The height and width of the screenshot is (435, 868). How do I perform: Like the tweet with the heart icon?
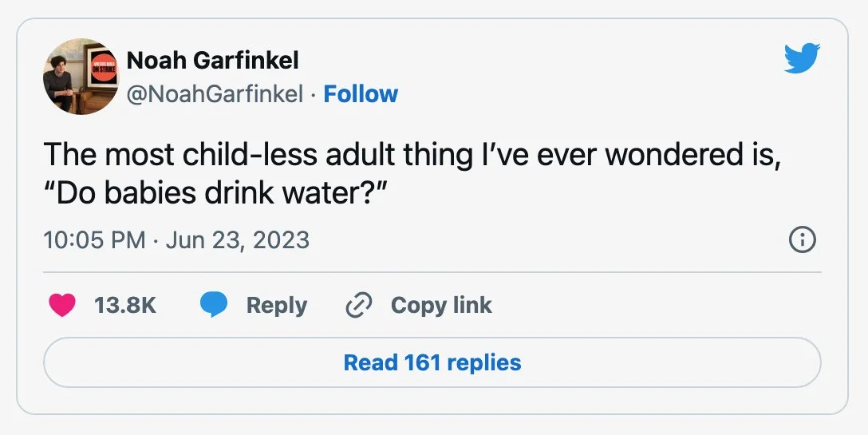click(x=62, y=305)
